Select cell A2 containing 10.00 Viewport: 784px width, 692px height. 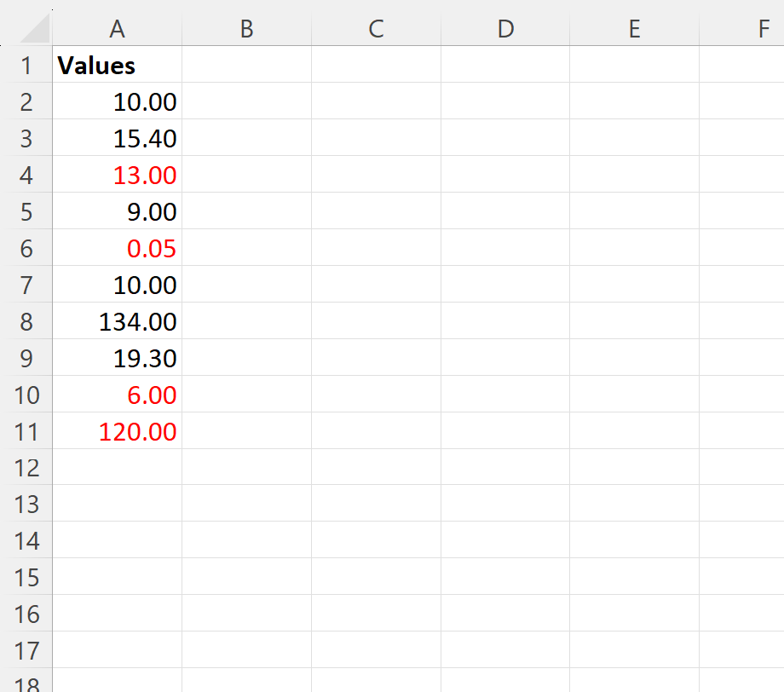point(117,101)
